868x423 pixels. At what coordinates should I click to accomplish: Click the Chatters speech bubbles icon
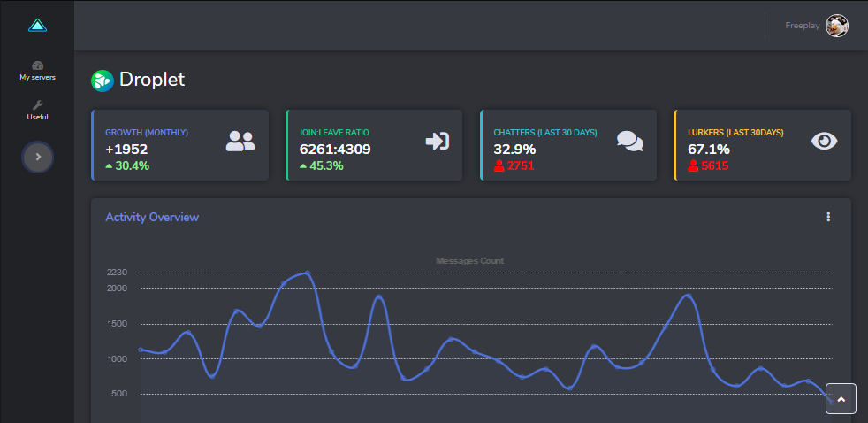pos(630,142)
